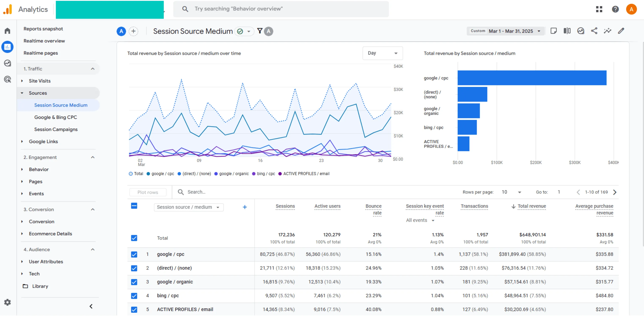The image size is (644, 316).
Task: Uncheck the Total row checkbox
Action: [x=134, y=238]
